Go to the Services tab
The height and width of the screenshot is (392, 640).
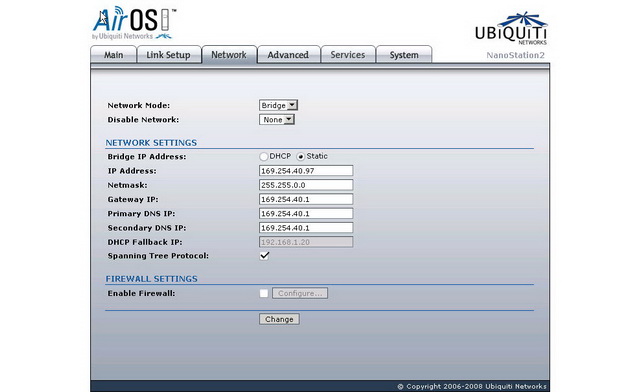pyautogui.click(x=348, y=55)
